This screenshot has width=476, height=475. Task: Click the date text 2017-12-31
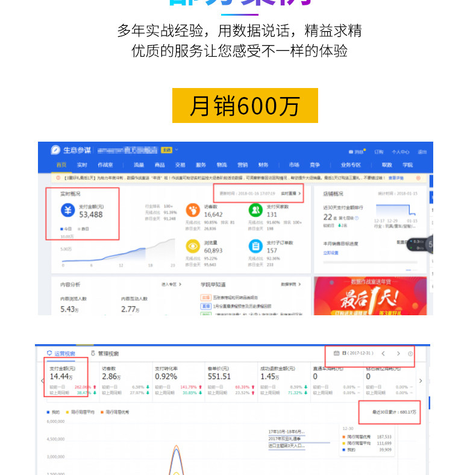[360, 353]
